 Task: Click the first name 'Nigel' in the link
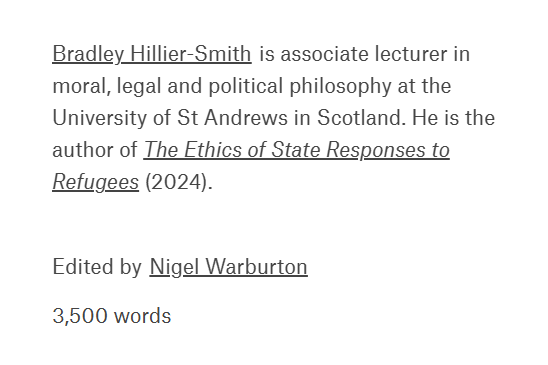click(x=174, y=267)
